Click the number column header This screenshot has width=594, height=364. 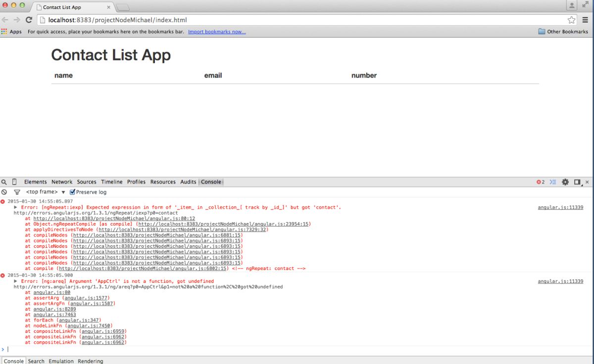coord(364,76)
